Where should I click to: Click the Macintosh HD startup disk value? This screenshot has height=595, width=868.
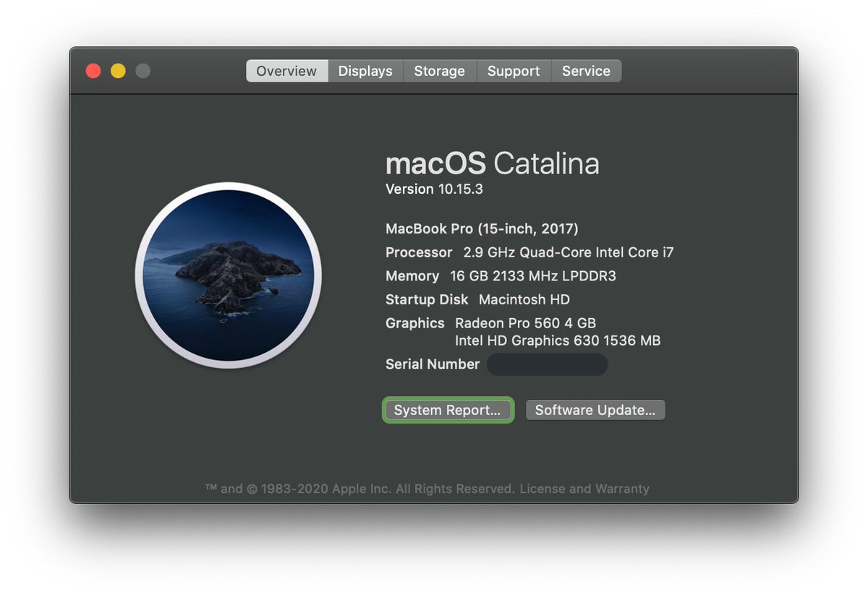coord(524,299)
